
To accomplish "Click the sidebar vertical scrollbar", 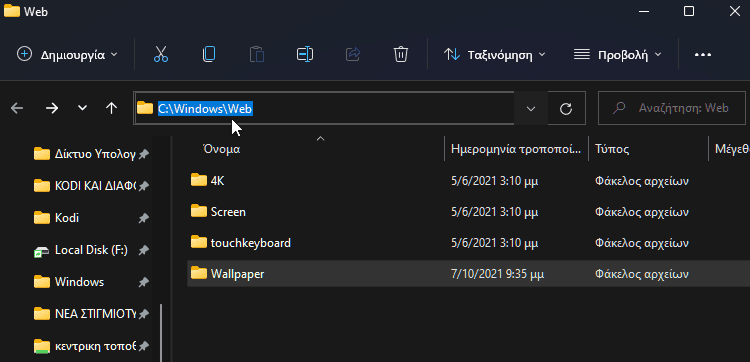I will [161, 332].
